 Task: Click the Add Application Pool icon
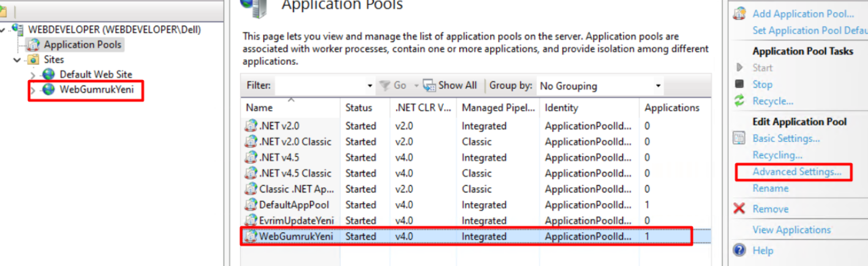pos(741,13)
